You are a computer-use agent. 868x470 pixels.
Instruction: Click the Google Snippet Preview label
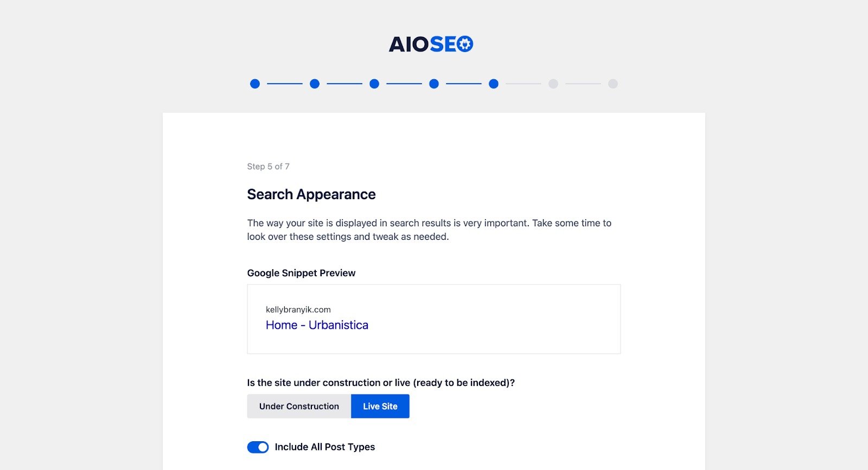[301, 273]
